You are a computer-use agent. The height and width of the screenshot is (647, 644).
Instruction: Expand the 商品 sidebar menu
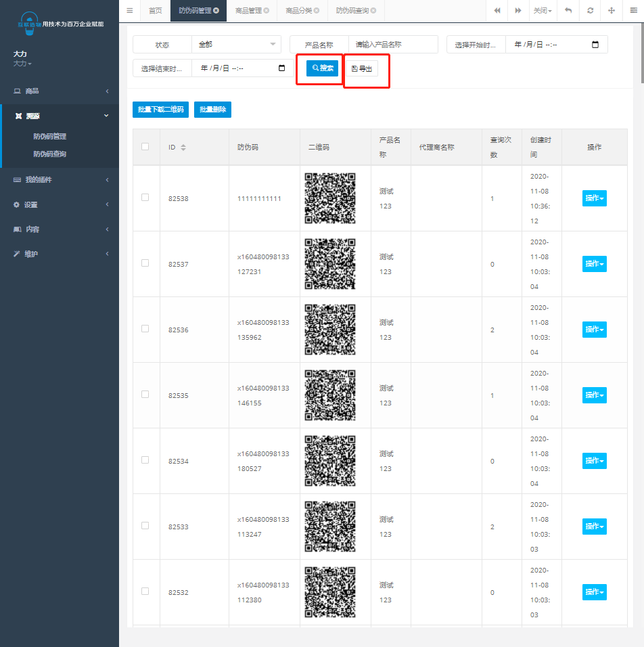point(60,91)
